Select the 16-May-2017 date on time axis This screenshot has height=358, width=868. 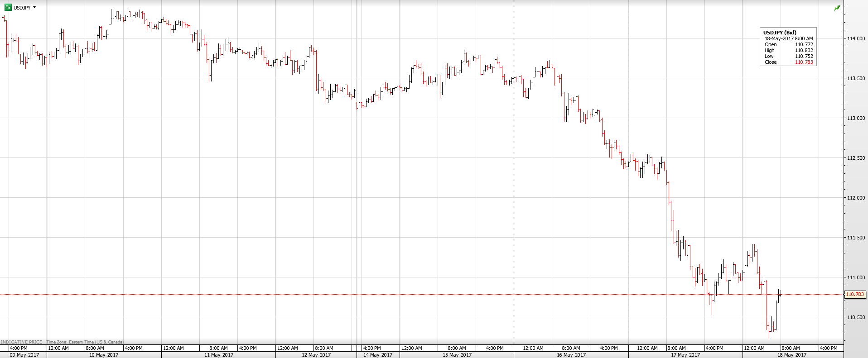coord(571,355)
